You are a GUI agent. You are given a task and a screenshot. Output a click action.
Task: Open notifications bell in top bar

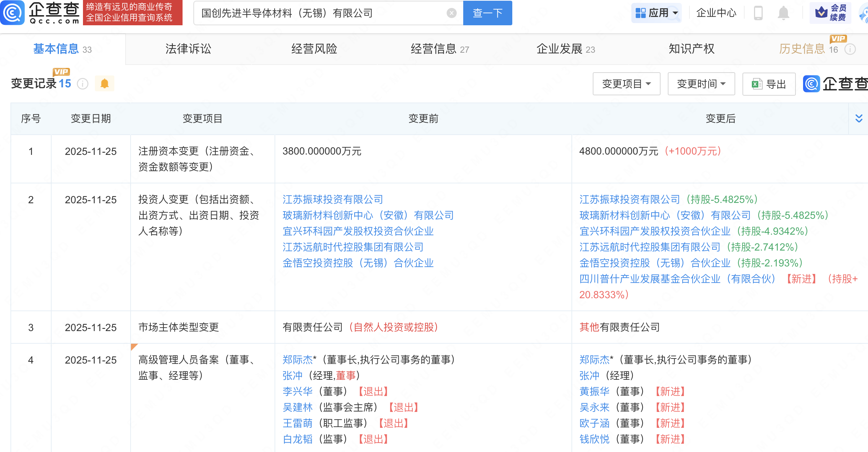(x=783, y=13)
